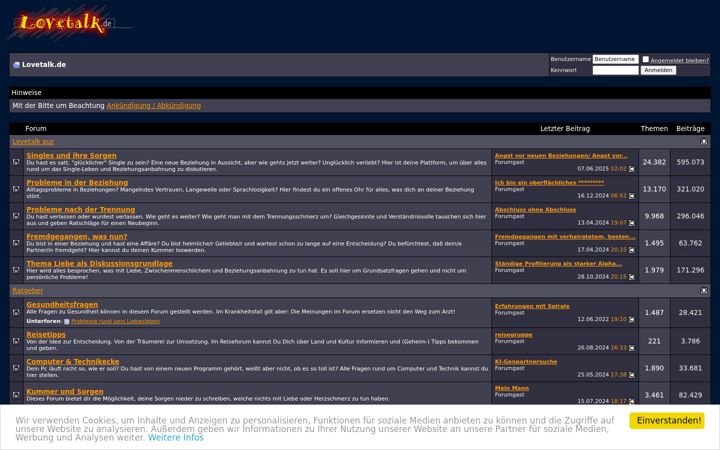Open the Reisetipps forum
The width and height of the screenshot is (720, 450).
(x=46, y=335)
